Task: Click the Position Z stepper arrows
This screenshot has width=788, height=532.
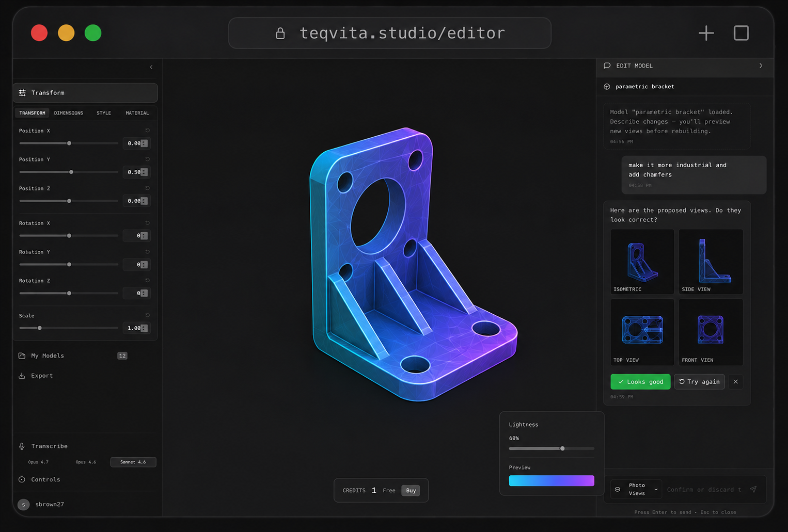Action: point(144,201)
